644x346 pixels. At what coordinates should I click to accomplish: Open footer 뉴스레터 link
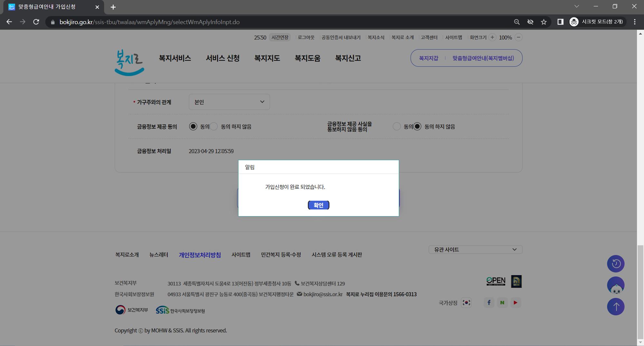point(159,255)
